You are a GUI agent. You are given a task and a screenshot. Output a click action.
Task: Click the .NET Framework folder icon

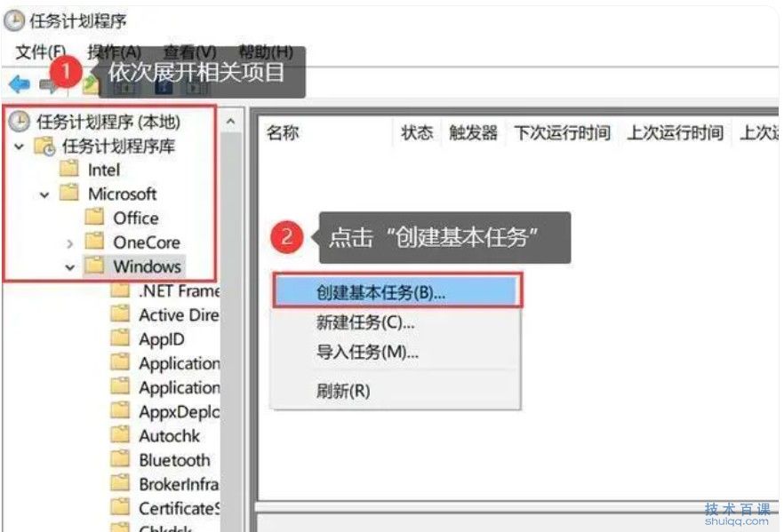click(120, 290)
